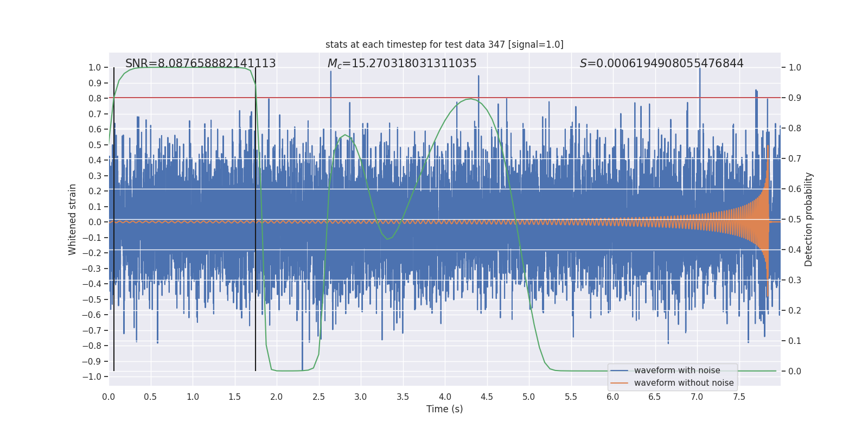Screen dimensions: 868x434
Task: Click the Detection probability tick label 0.1
Action: [x=795, y=341]
